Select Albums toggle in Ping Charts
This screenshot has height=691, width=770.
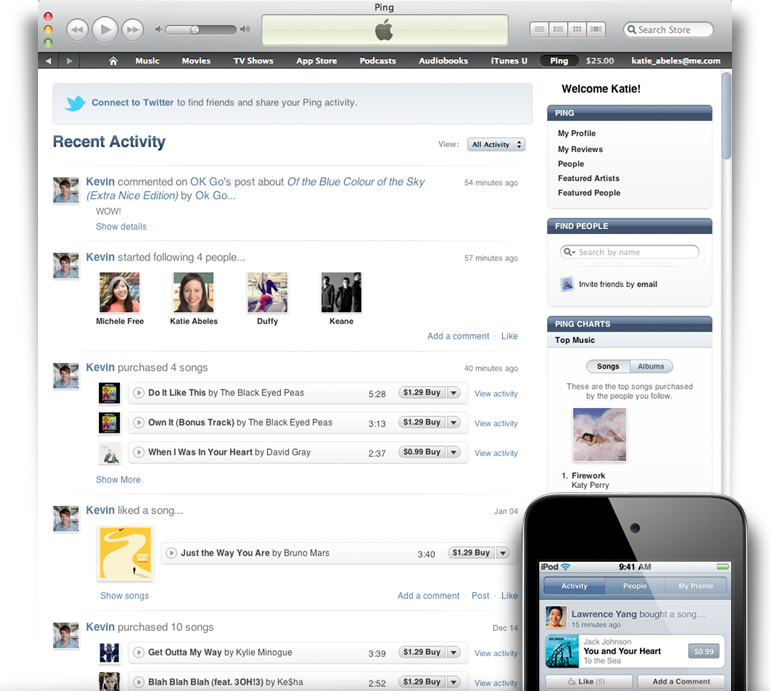tap(651, 366)
